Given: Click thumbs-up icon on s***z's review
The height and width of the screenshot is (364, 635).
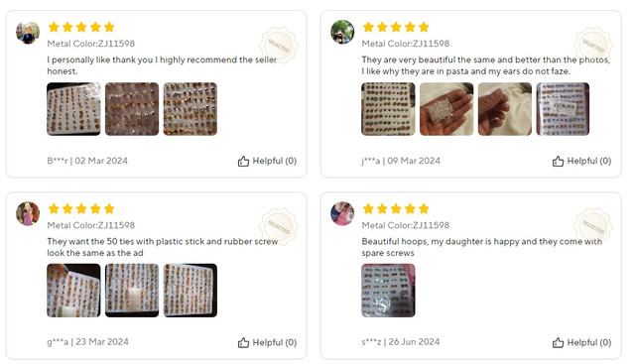Looking at the screenshot, I should click(558, 342).
